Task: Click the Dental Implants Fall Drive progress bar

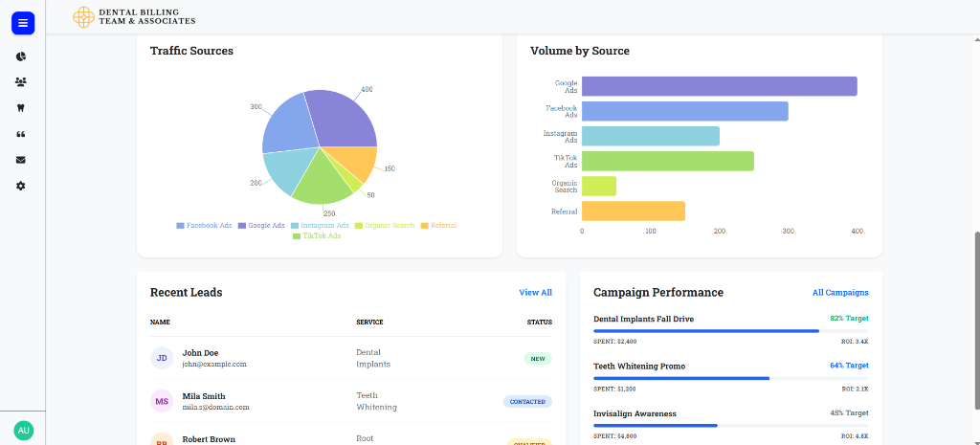Action: [730, 330]
